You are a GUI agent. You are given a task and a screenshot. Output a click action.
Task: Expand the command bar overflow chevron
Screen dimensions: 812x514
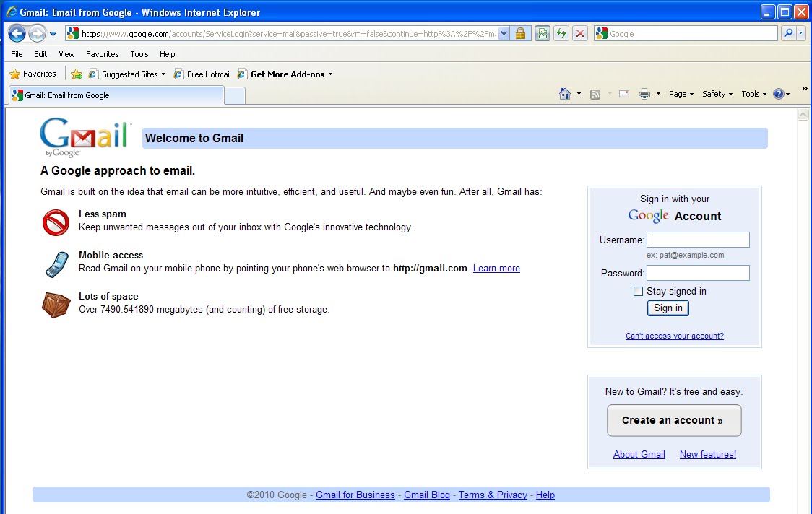(x=804, y=89)
